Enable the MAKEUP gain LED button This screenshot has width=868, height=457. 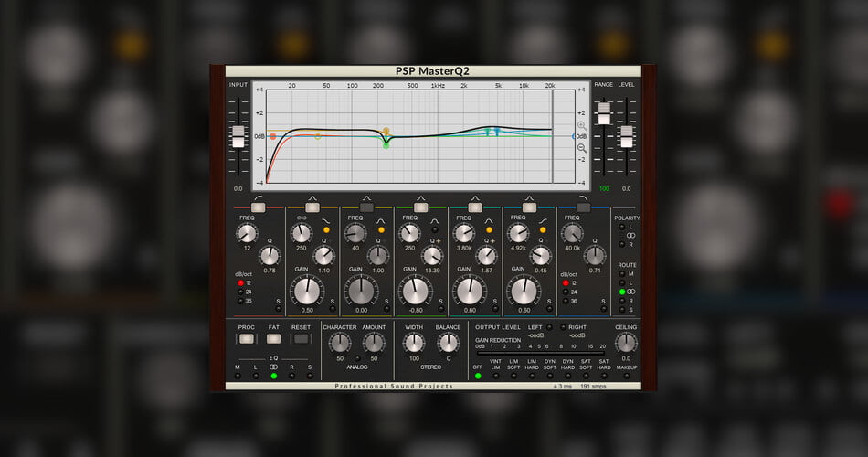[625, 376]
